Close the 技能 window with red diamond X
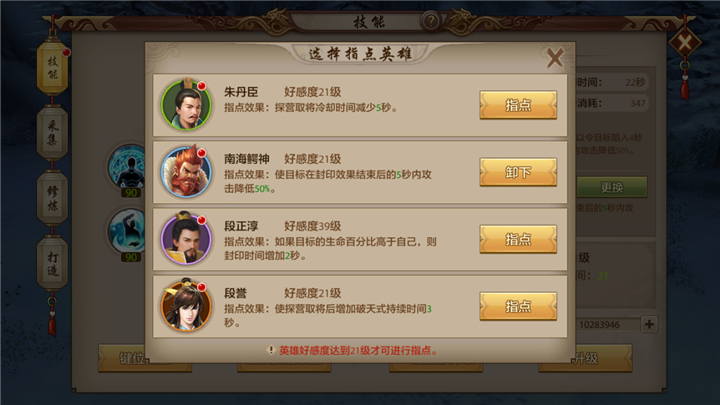The image size is (720, 405). coord(684,43)
